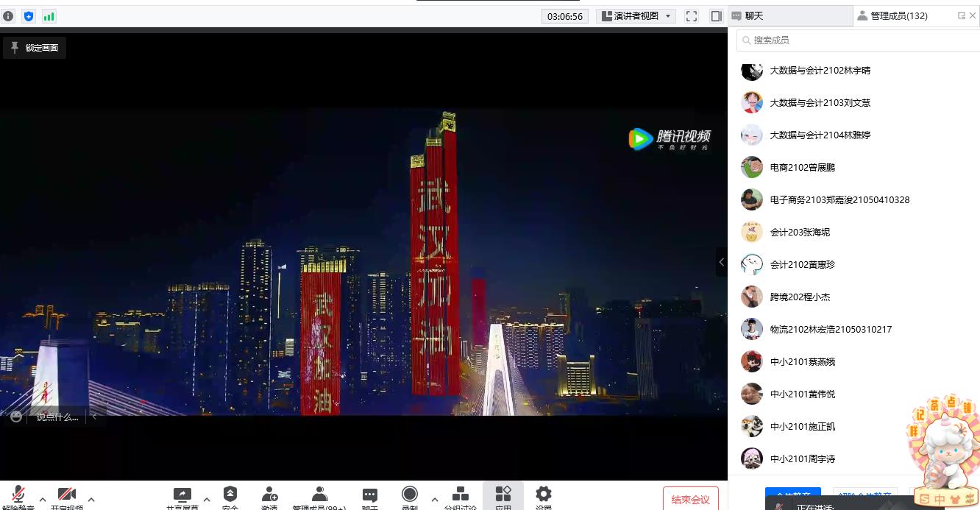Check network signal strength icon
Screen dimensions: 980x510
click(49, 16)
